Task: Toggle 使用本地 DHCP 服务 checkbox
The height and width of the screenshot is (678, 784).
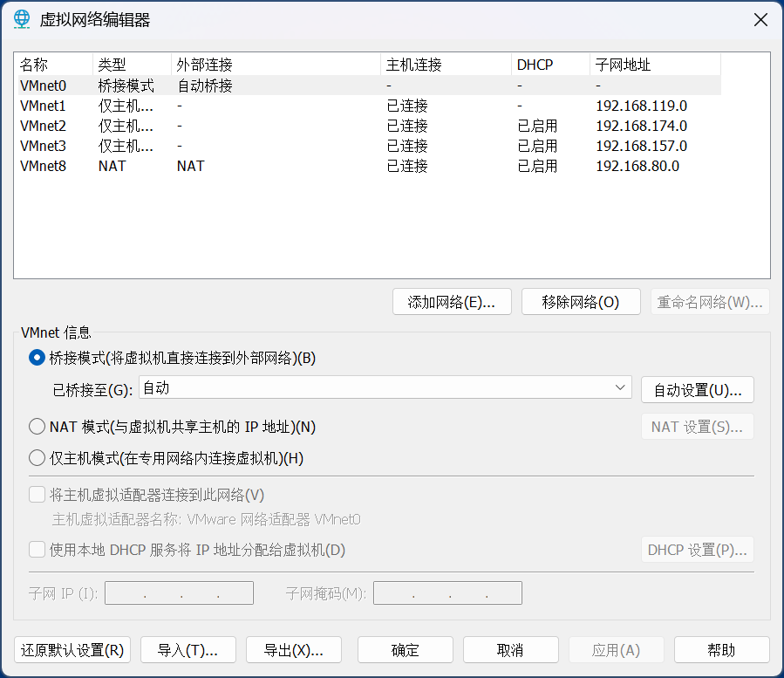Action: 37,550
